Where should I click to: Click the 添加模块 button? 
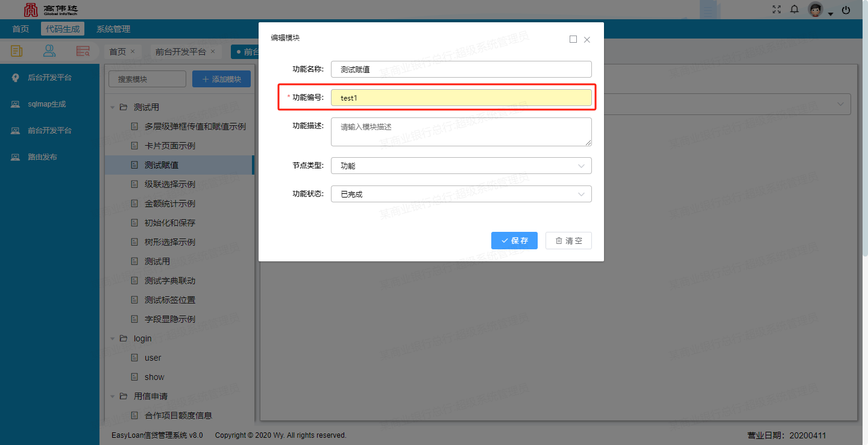[x=221, y=78]
